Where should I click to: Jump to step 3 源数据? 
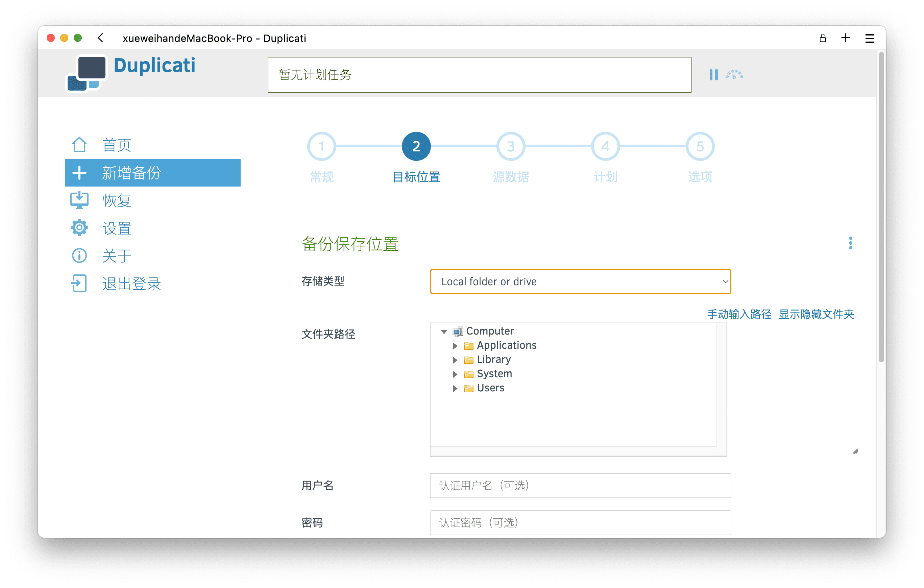point(510,146)
